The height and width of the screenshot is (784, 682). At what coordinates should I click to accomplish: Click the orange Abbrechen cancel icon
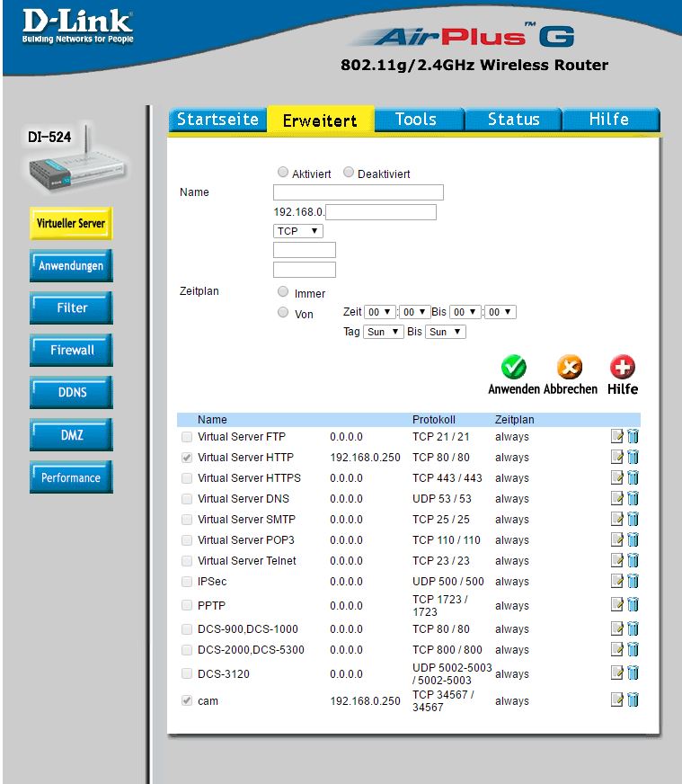coord(570,368)
